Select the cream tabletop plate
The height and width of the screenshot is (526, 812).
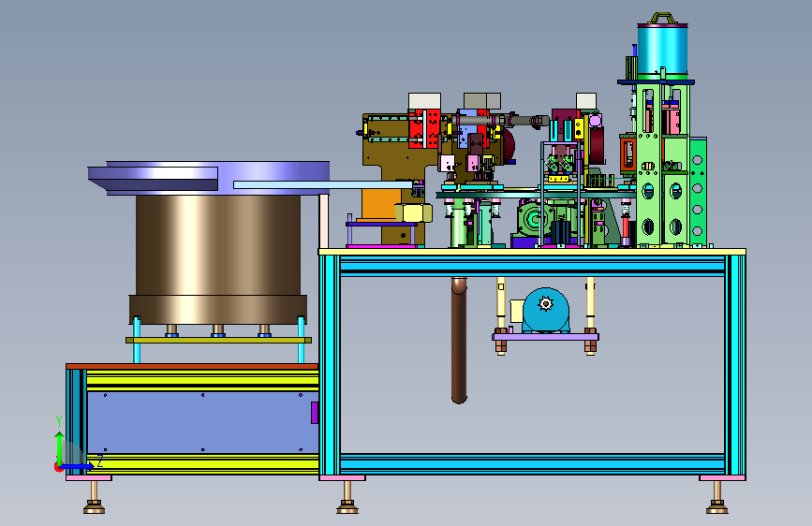(532, 252)
